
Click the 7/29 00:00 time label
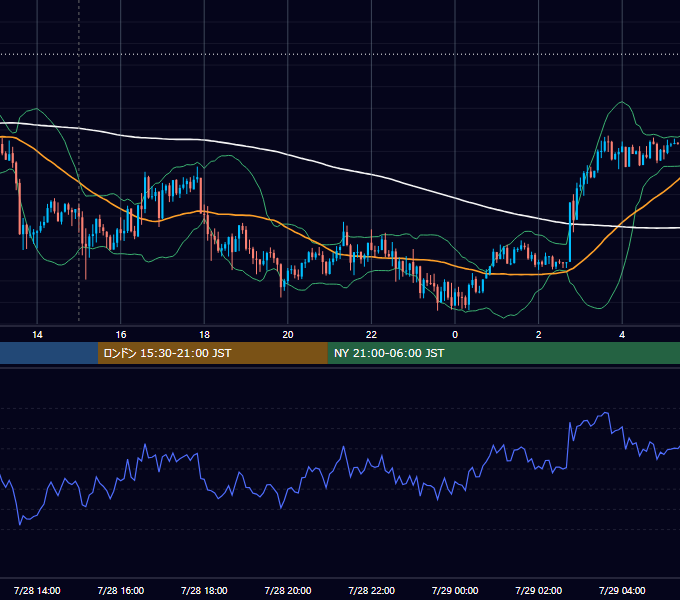pyautogui.click(x=455, y=590)
